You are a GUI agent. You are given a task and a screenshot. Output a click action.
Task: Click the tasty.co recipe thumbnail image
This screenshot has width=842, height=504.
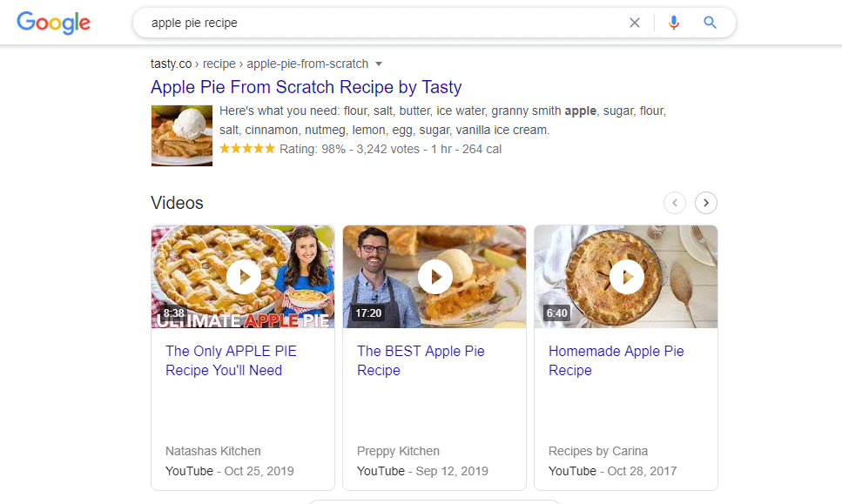point(182,135)
